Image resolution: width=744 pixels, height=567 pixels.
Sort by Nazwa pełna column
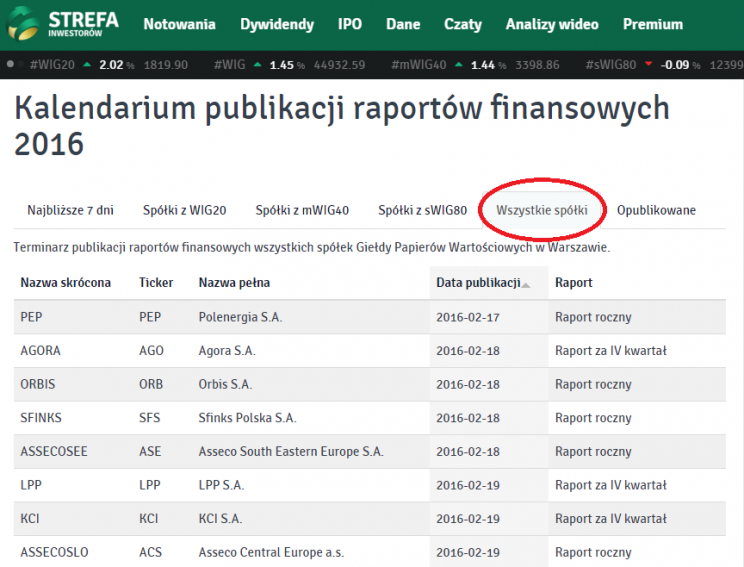pos(234,283)
